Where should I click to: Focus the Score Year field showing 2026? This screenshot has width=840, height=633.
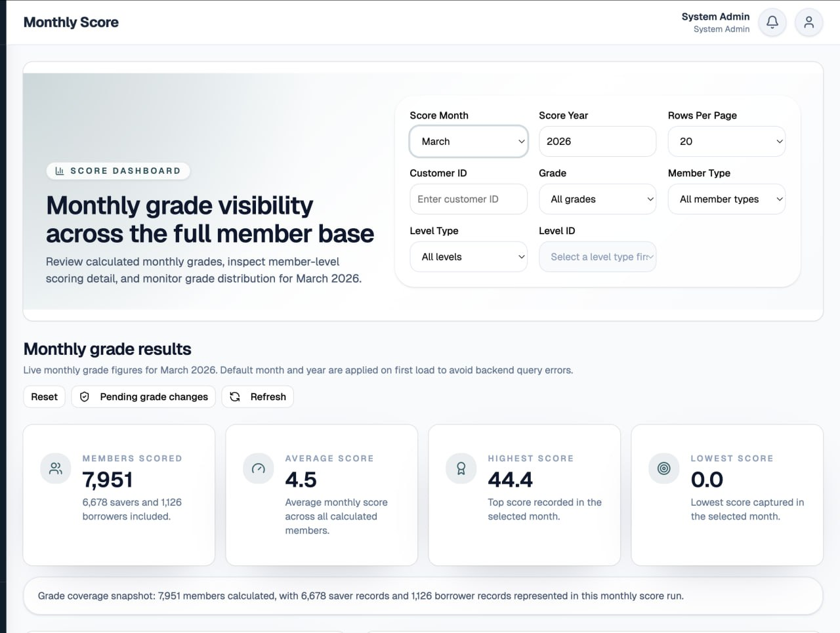click(597, 142)
